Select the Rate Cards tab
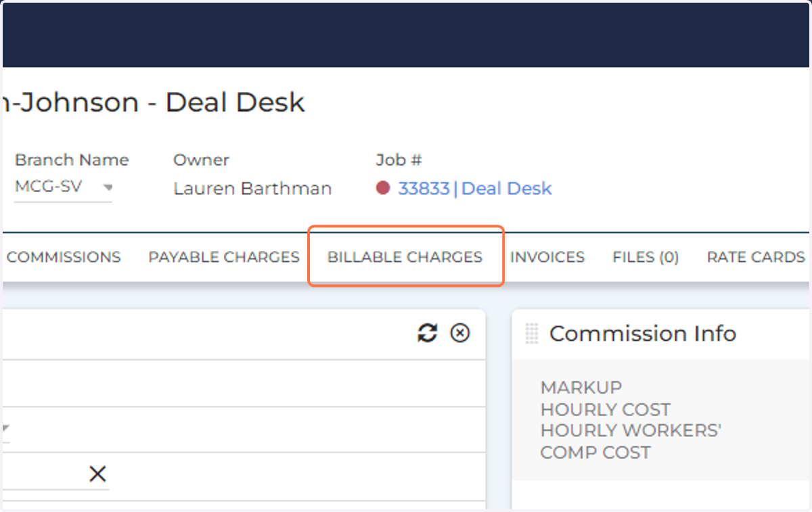 pos(756,257)
